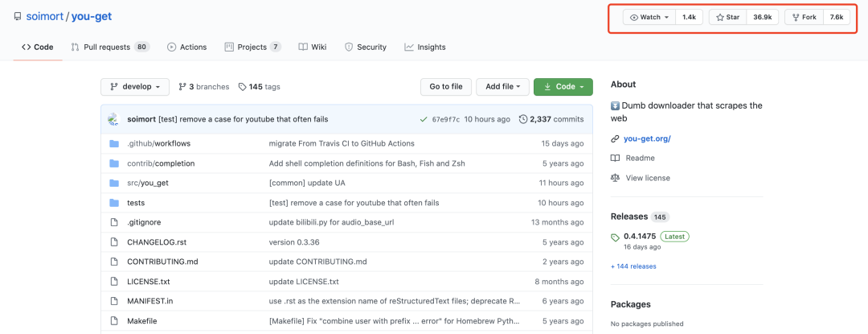Click the repository icon beside soimort
868x334 pixels.
(17, 17)
